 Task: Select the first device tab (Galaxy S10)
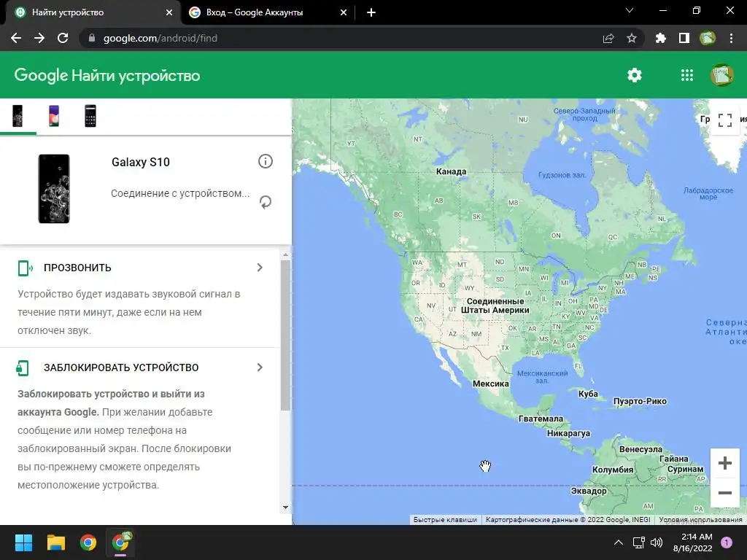point(18,116)
